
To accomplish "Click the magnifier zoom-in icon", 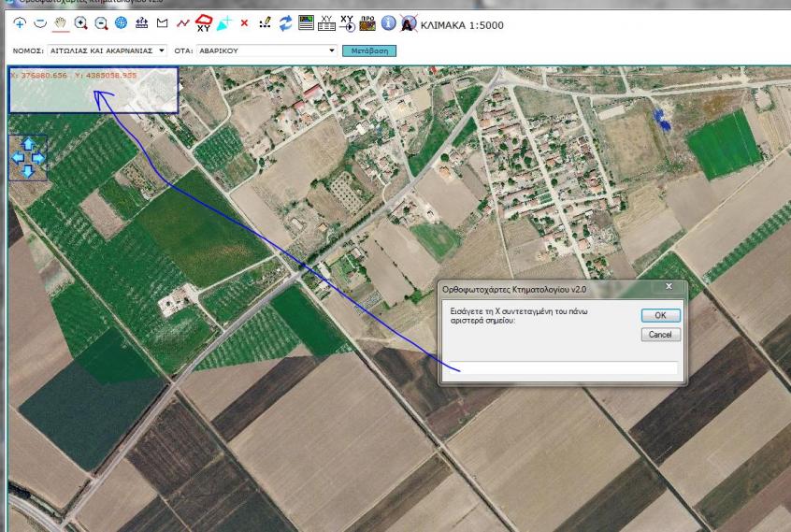I will (80, 22).
